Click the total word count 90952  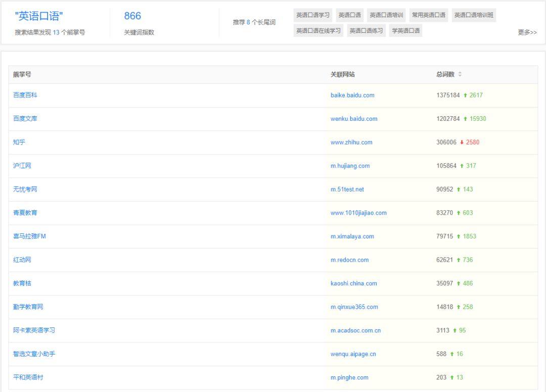(445, 189)
